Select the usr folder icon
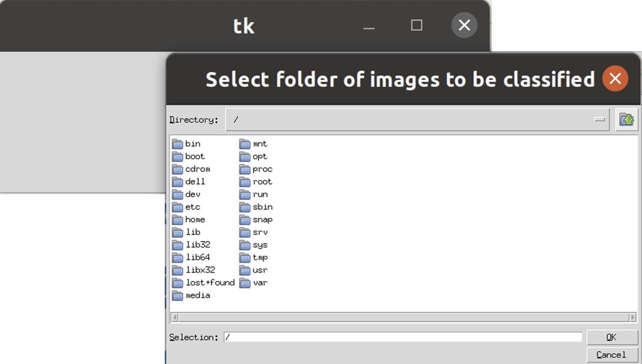The width and height of the screenshot is (642, 364). [245, 270]
